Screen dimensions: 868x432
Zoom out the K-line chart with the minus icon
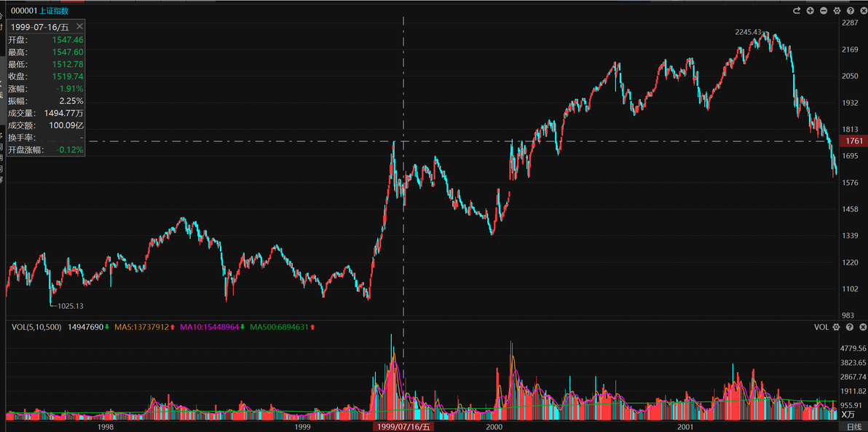coord(823,10)
